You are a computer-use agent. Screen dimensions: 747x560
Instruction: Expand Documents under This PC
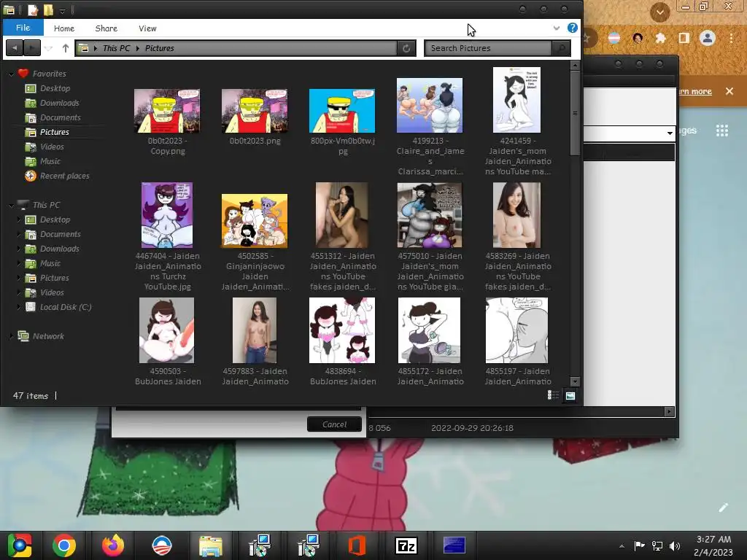click(19, 234)
